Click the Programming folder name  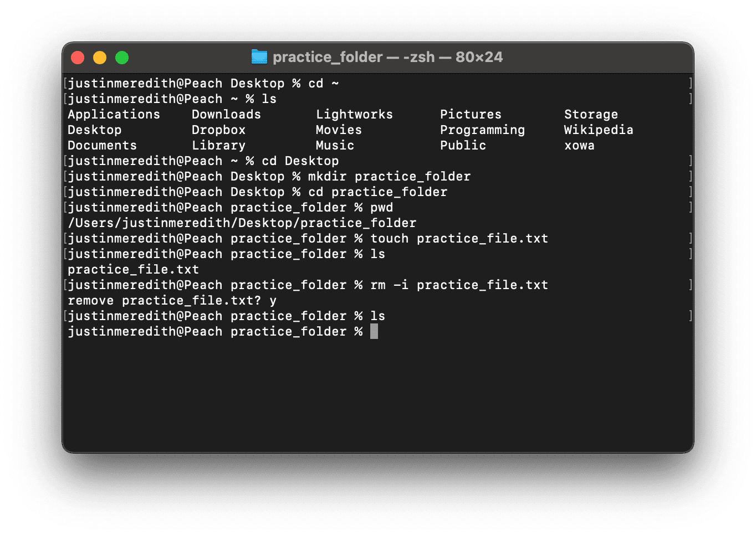click(482, 130)
